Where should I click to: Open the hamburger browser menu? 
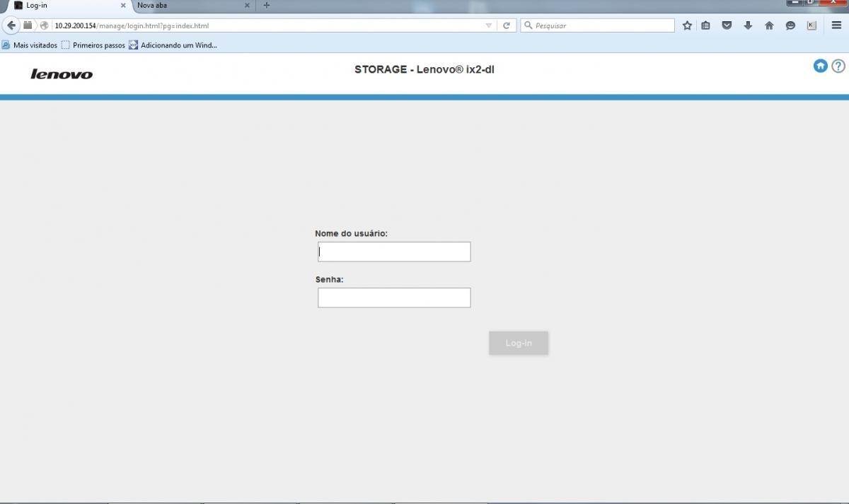point(836,25)
